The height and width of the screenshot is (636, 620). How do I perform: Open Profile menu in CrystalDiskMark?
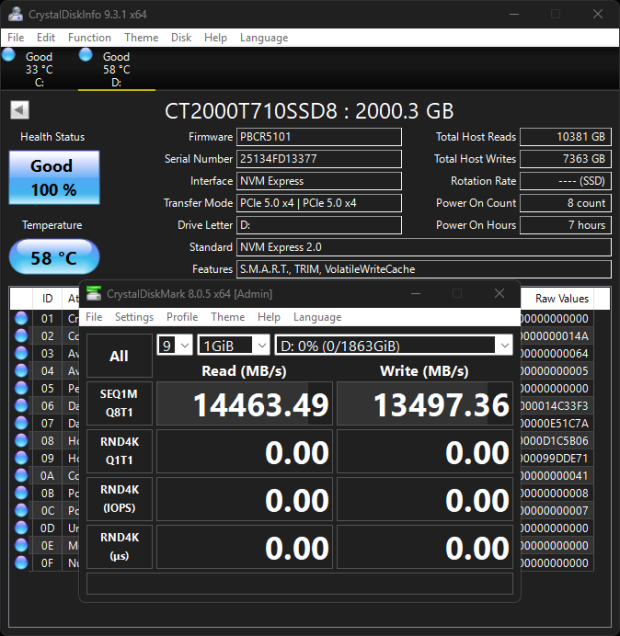(182, 317)
